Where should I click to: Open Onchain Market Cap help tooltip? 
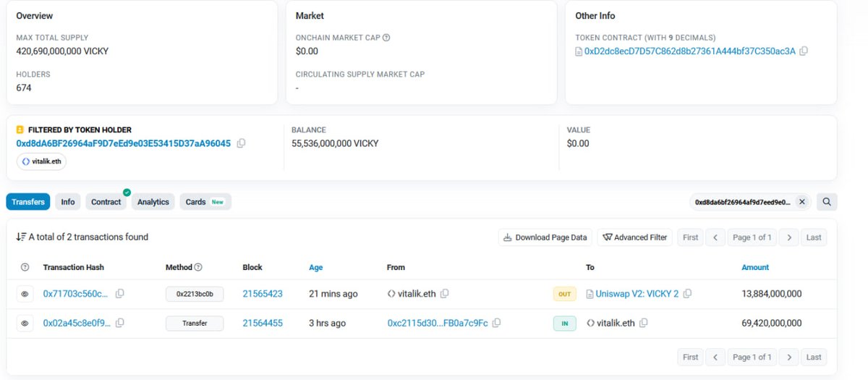(x=386, y=38)
